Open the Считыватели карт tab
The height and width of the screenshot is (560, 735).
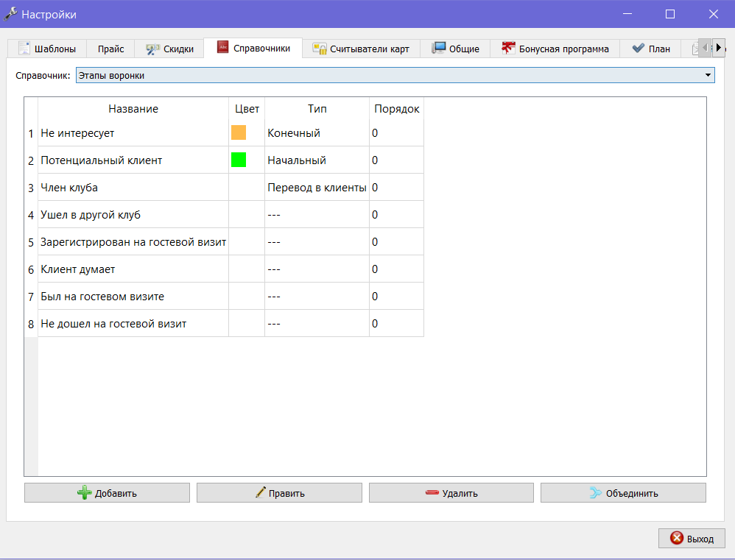[361, 49]
